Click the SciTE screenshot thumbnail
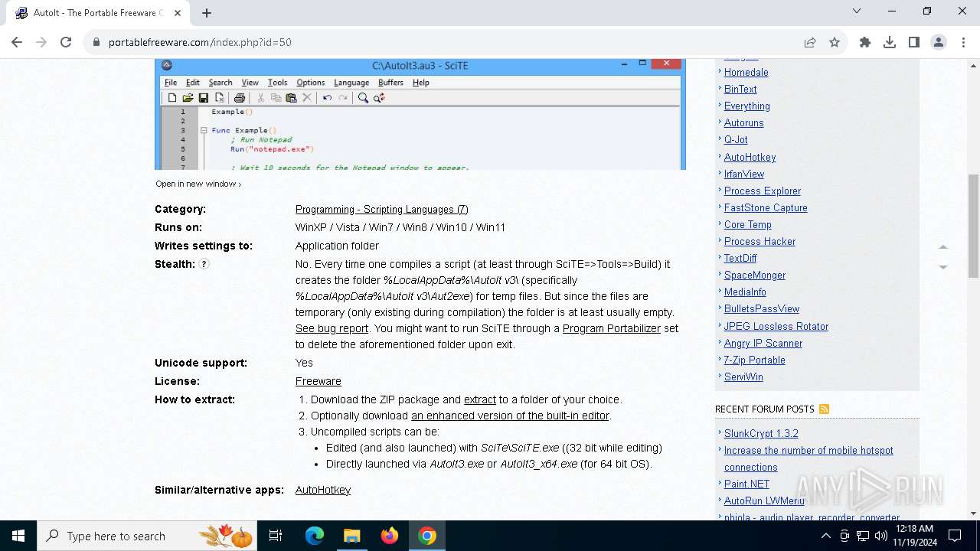980x551 pixels. click(x=420, y=115)
